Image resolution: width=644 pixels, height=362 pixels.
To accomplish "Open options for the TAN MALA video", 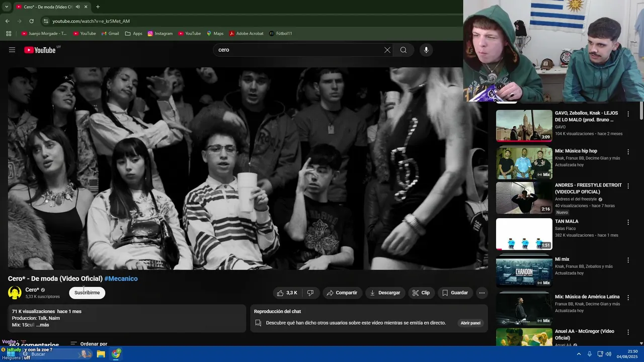I will (x=628, y=222).
